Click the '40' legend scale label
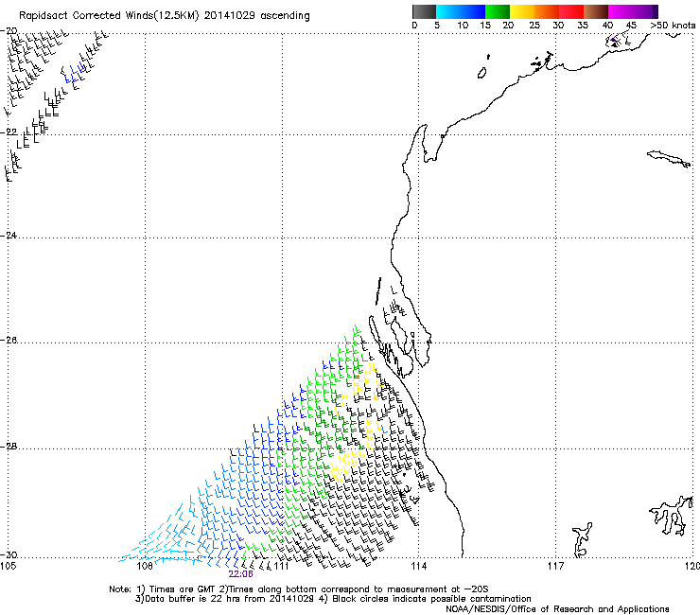This screenshot has height=615, width=700. pos(607,26)
